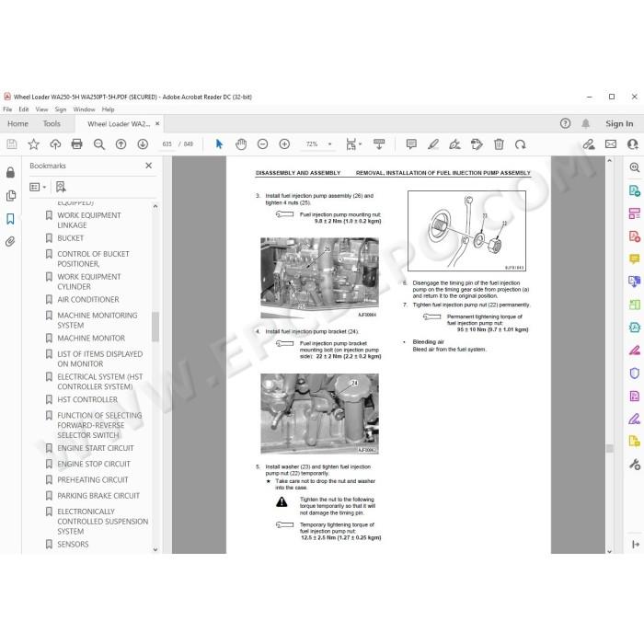Close the Bookmarks panel
The image size is (644, 644).
(149, 166)
